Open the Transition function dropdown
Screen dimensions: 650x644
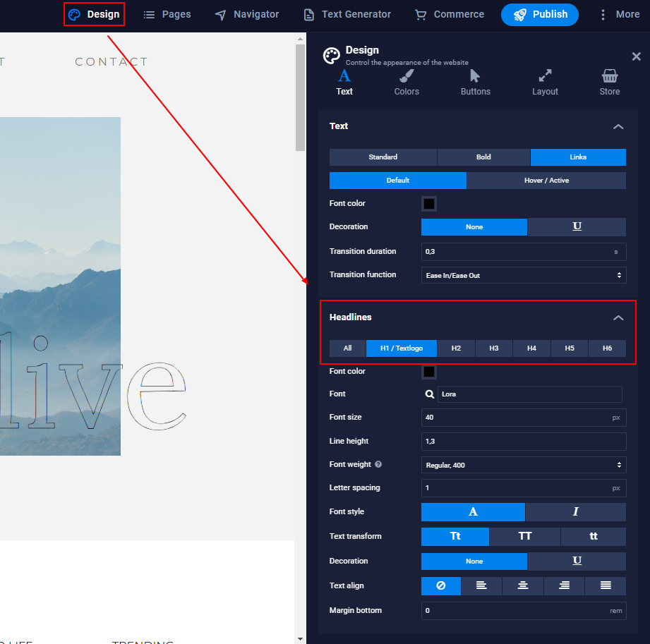tap(524, 275)
